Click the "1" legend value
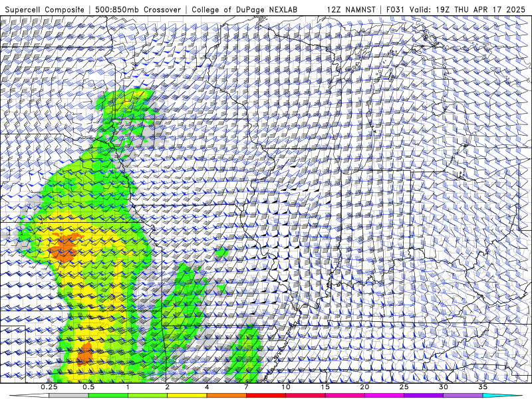The image size is (532, 399). [x=128, y=387]
